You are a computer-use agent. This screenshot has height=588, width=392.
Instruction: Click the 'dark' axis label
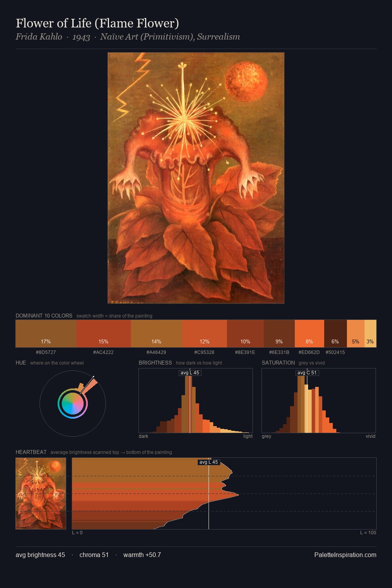click(x=143, y=436)
